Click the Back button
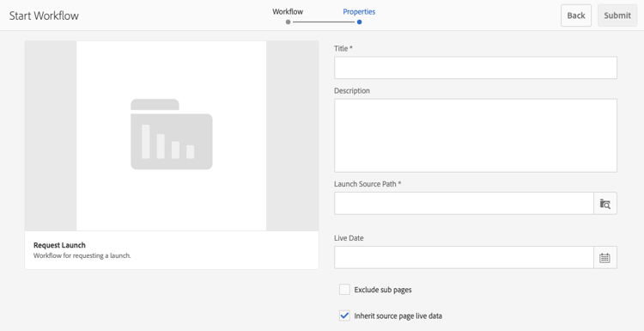This screenshot has width=644, height=331. [x=576, y=15]
